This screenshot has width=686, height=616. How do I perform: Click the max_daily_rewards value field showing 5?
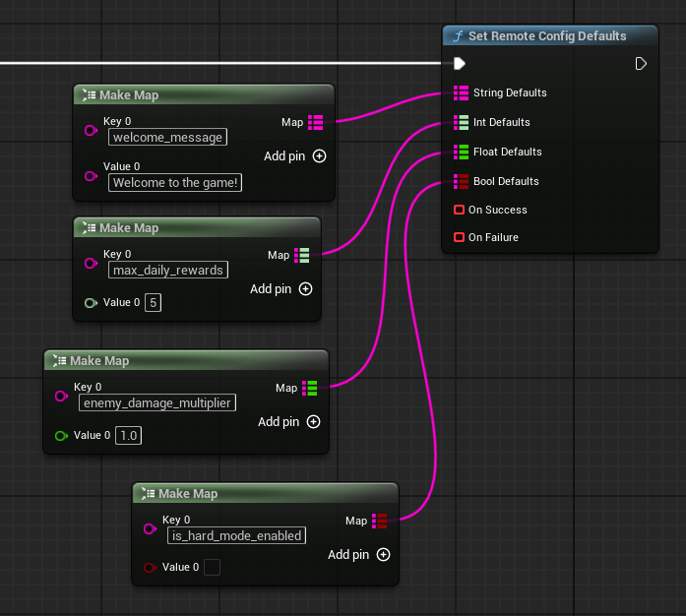(153, 303)
